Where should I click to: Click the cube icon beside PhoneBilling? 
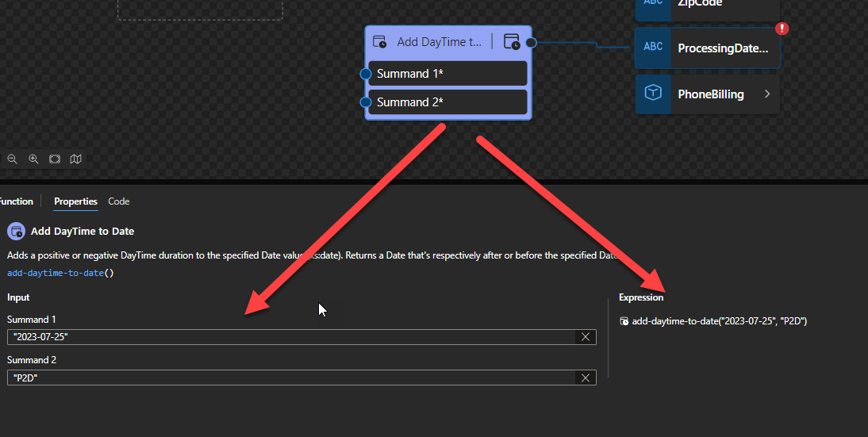653,94
